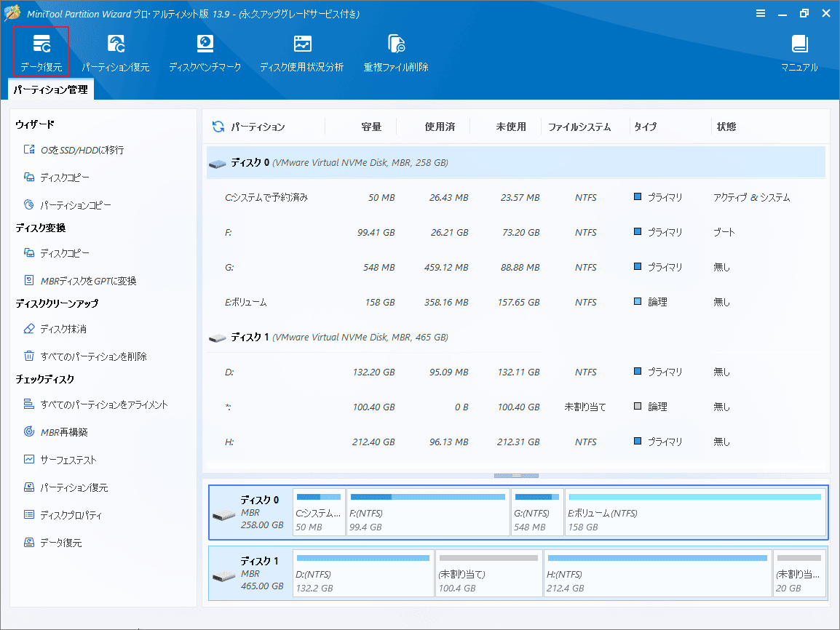Sort by ファイルシステム column header
The width and height of the screenshot is (840, 630).
point(579,127)
